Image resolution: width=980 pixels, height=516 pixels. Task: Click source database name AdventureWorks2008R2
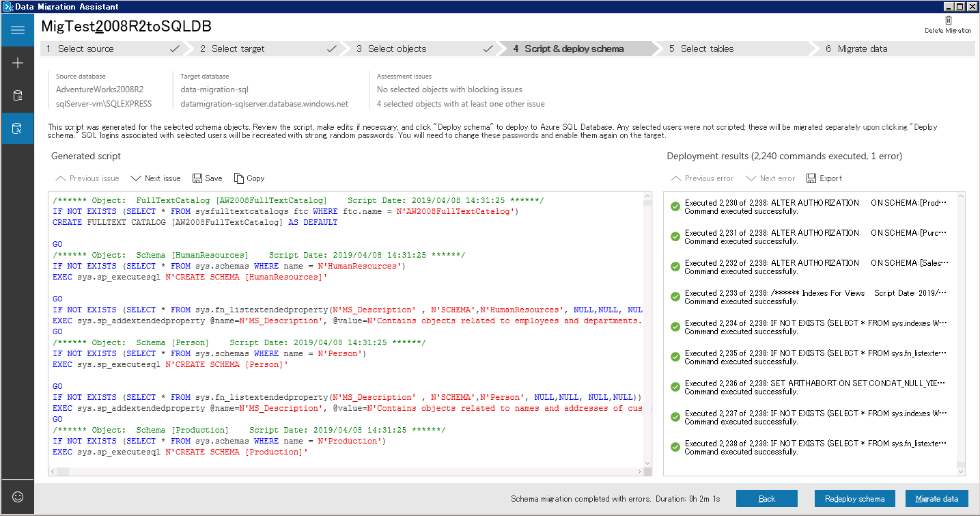point(100,90)
